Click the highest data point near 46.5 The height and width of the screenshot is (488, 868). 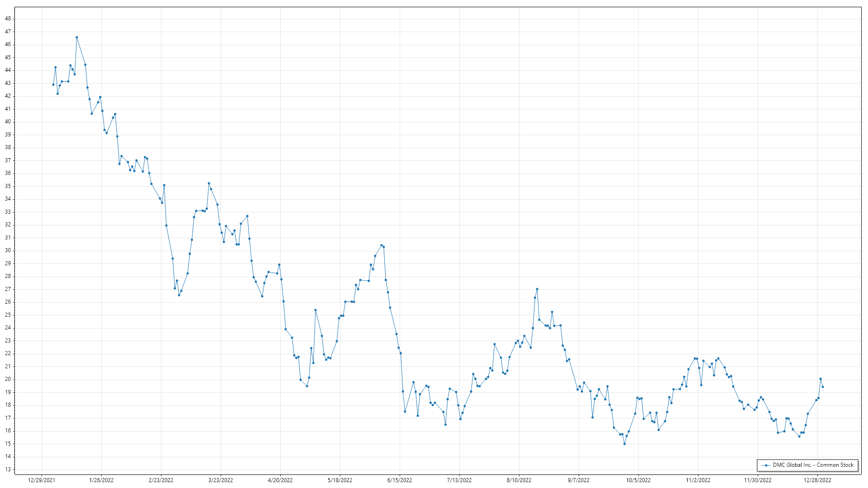coord(77,37)
